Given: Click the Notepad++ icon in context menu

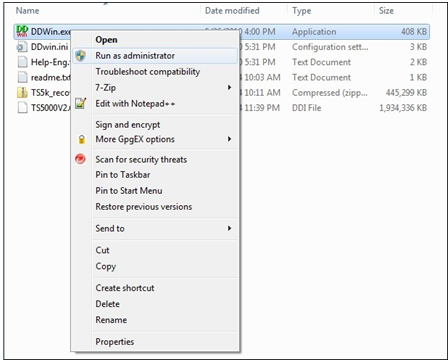Looking at the screenshot, I should tap(81, 103).
